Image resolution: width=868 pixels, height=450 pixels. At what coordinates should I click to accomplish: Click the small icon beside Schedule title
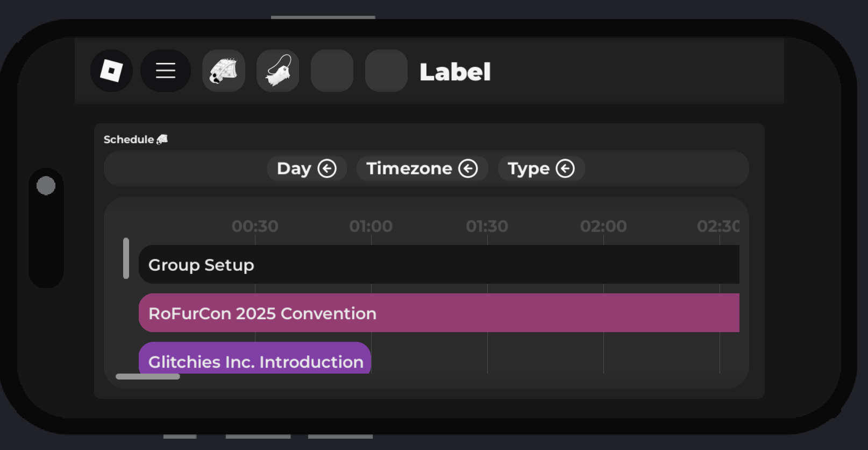[162, 139]
